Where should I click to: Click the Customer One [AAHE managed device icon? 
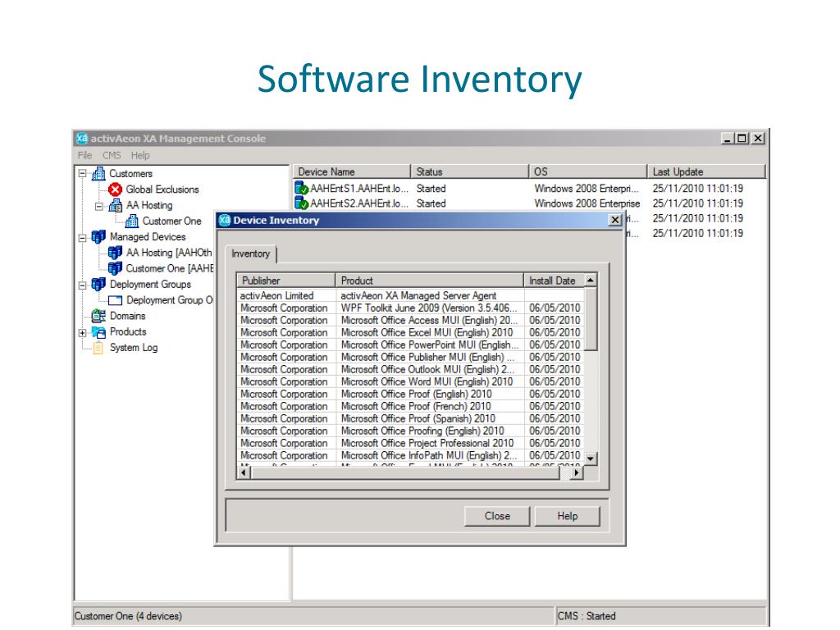[115, 268]
